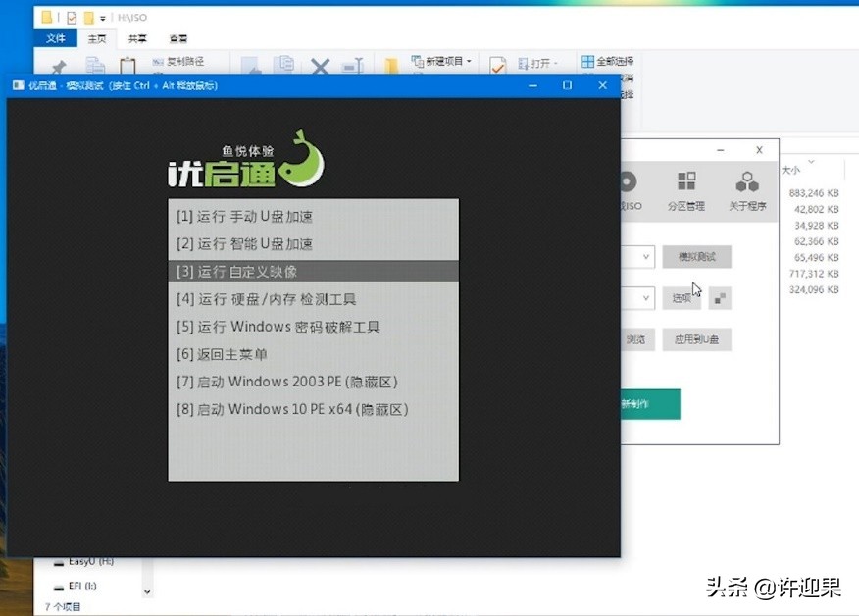
Task: Select [7] 启动 Windows 2003 PE
Action: [314, 382]
